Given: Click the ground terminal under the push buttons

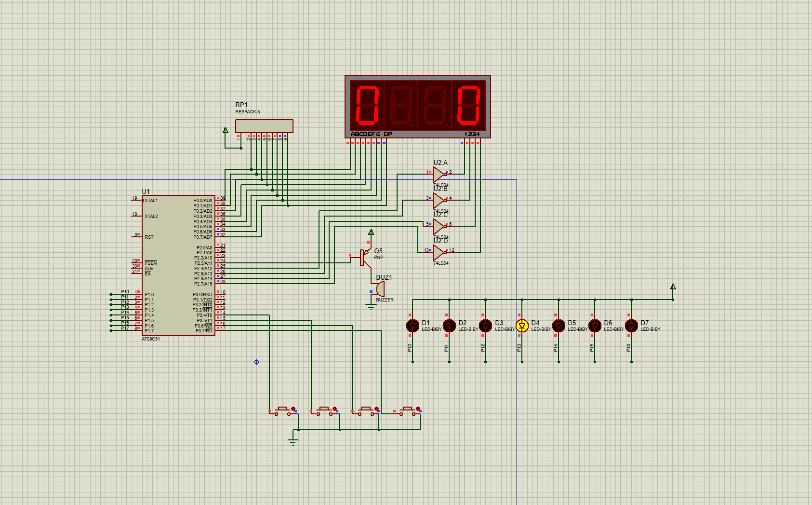Looking at the screenshot, I should click(x=293, y=442).
